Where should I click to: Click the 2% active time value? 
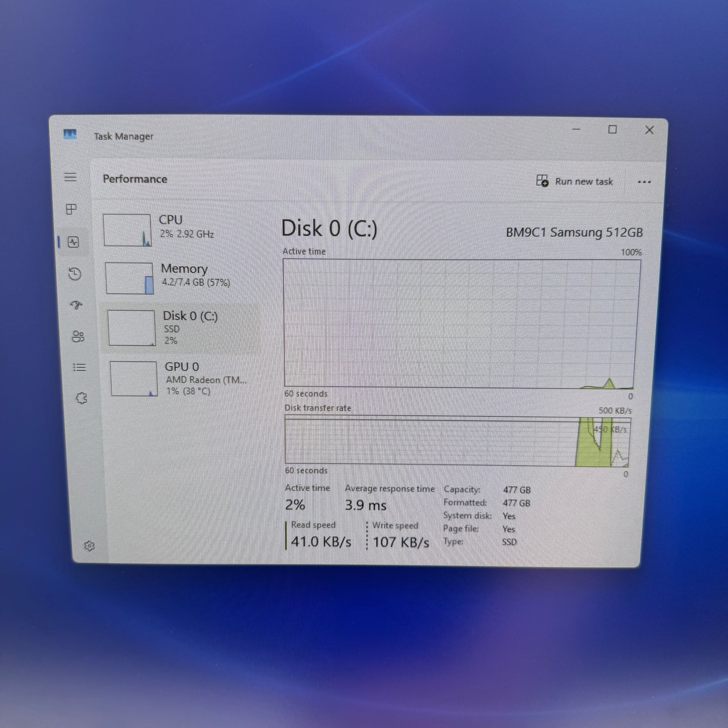click(x=295, y=504)
